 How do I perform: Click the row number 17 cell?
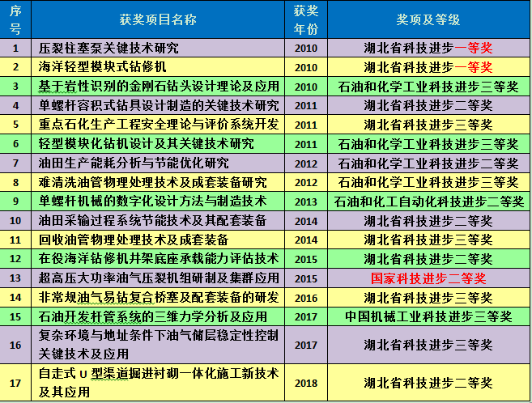[x=15, y=383]
